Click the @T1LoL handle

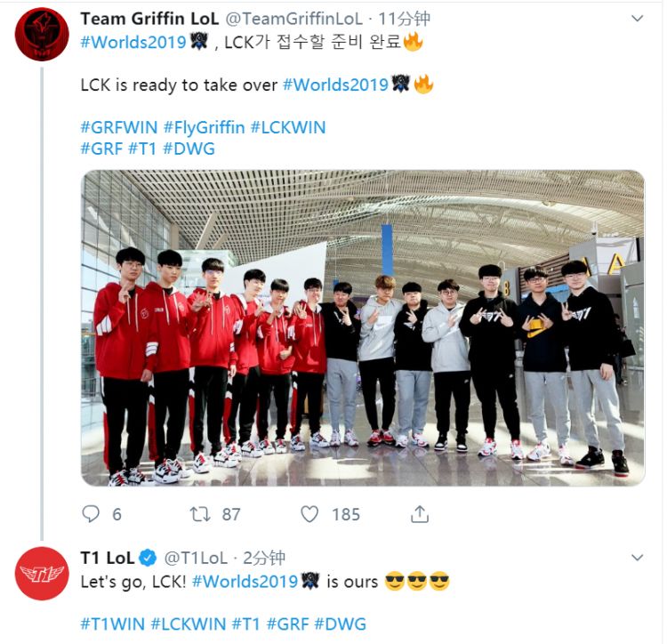pyautogui.click(x=196, y=558)
